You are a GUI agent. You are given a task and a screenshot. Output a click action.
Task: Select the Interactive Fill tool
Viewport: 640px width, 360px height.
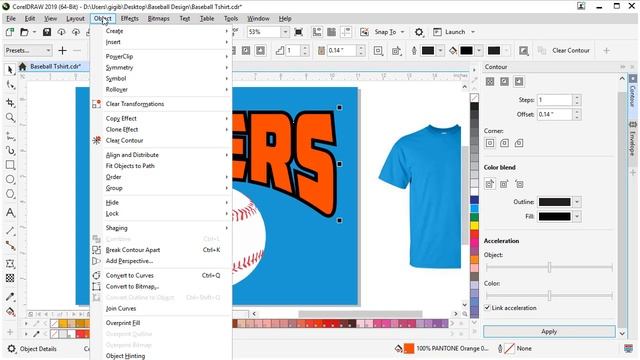click(x=10, y=312)
